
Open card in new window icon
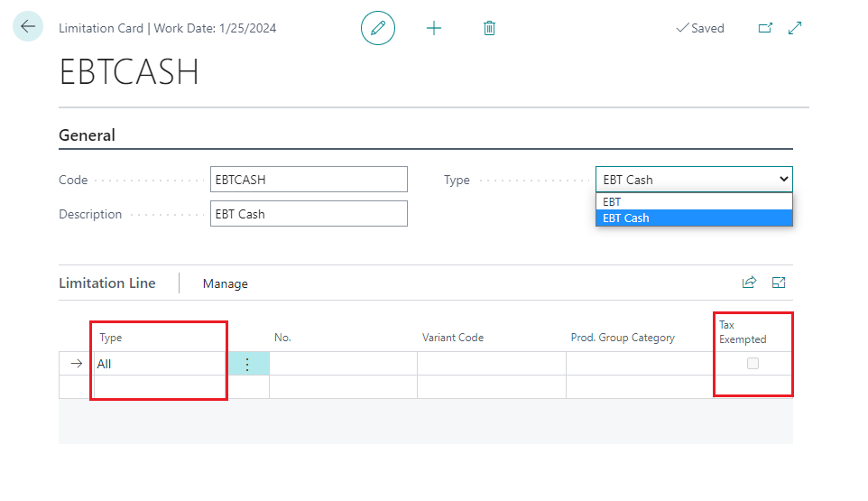pos(765,28)
